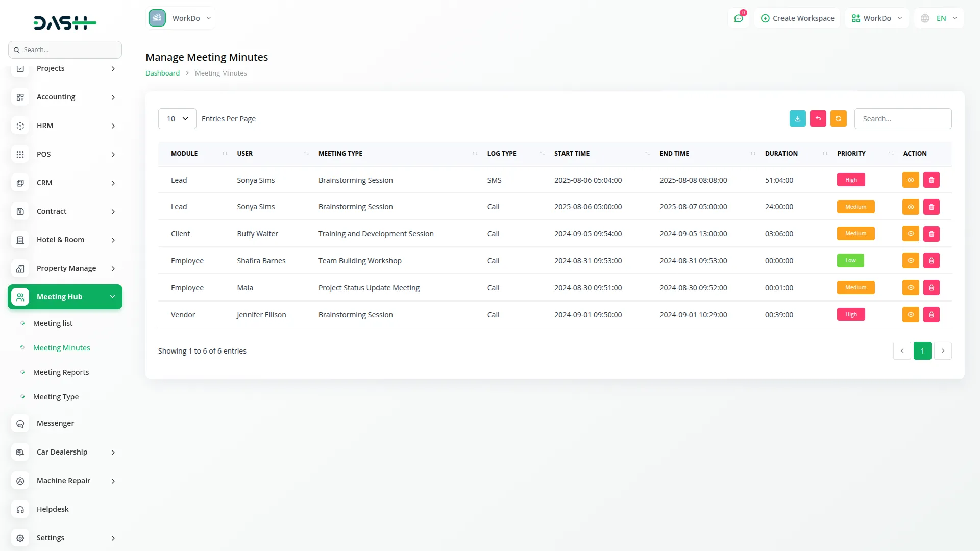
Task: Open Messenger from the sidebar
Action: click(55, 423)
